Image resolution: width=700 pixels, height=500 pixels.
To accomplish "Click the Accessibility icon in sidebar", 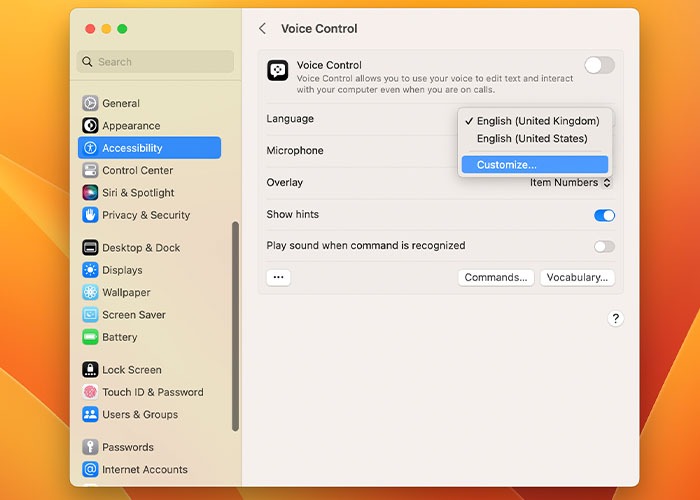I will coord(90,148).
